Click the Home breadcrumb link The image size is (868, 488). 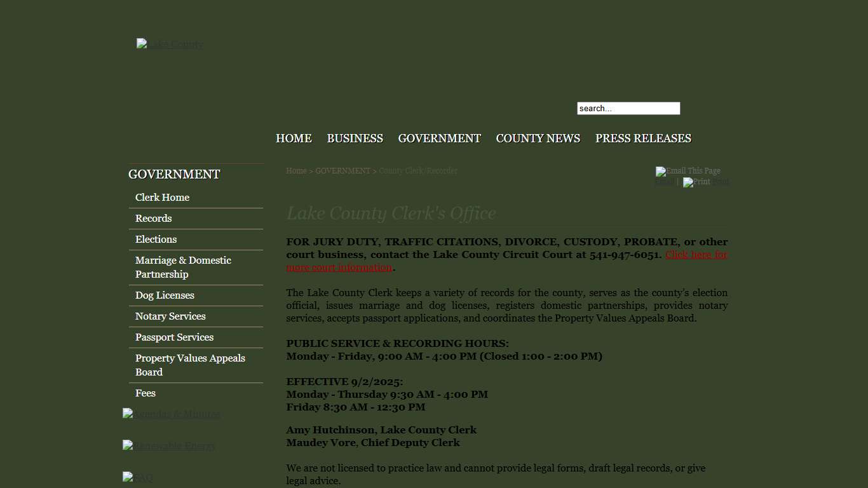296,171
